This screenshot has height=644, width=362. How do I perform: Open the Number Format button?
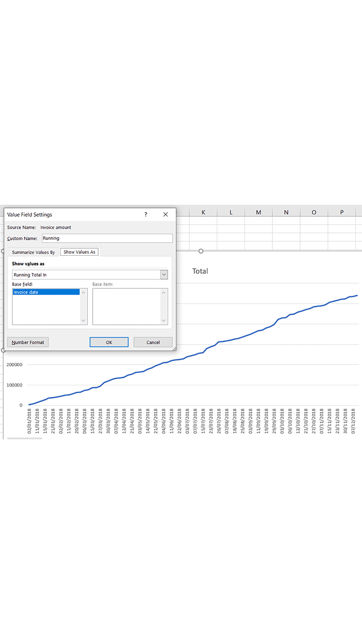coord(28,342)
